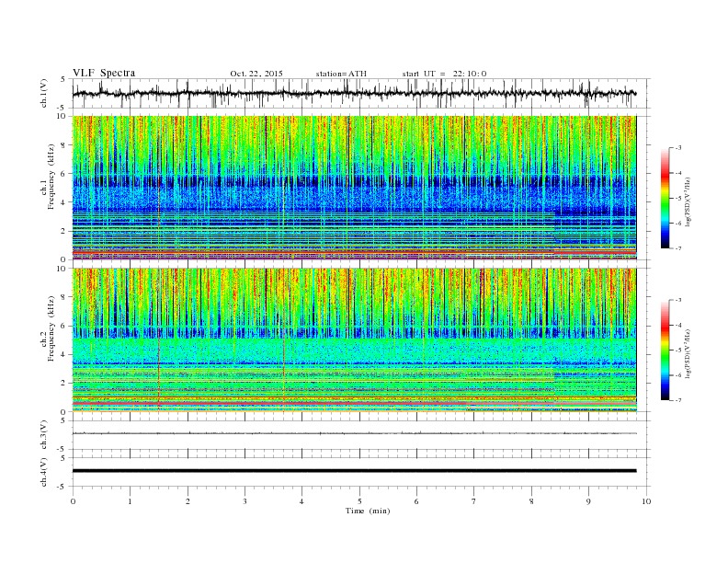This screenshot has height=563, width=728.
Task: Click the "VLF Spectra" plot title
Action: (x=104, y=73)
